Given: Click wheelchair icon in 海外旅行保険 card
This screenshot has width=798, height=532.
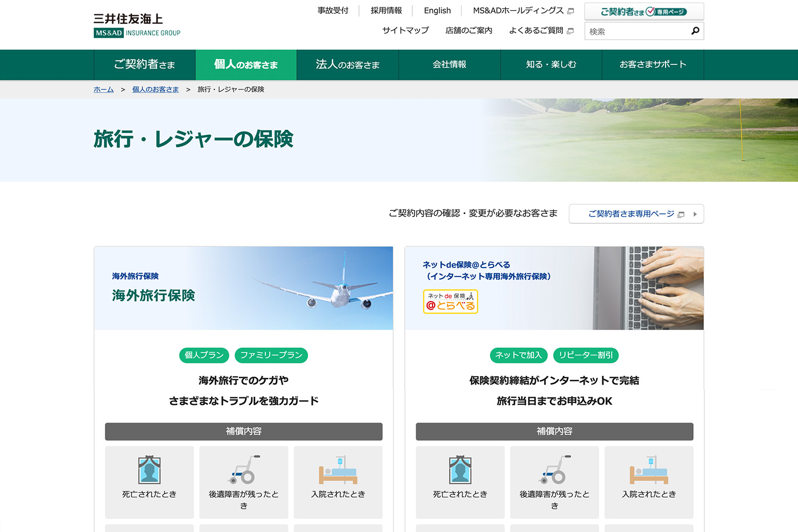Looking at the screenshot, I should click(x=244, y=469).
